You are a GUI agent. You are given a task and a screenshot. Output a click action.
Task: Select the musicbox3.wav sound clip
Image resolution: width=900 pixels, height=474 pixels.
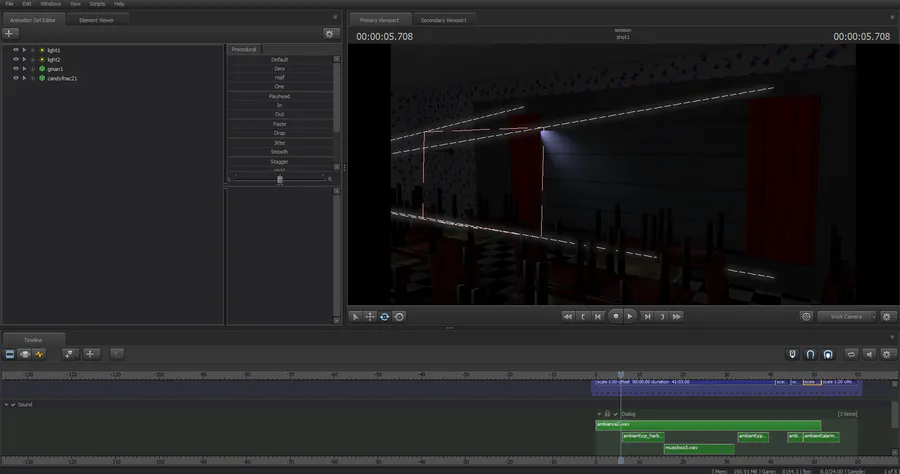[699, 448]
